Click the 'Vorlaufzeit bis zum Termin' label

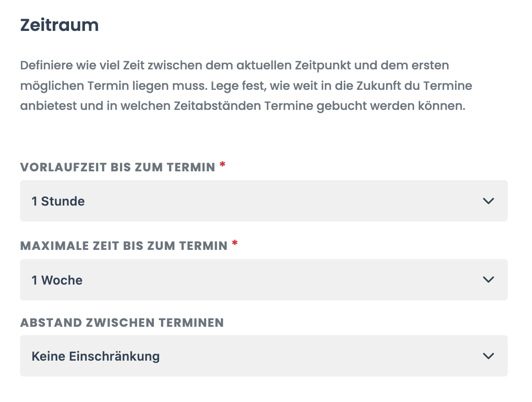[x=118, y=167]
